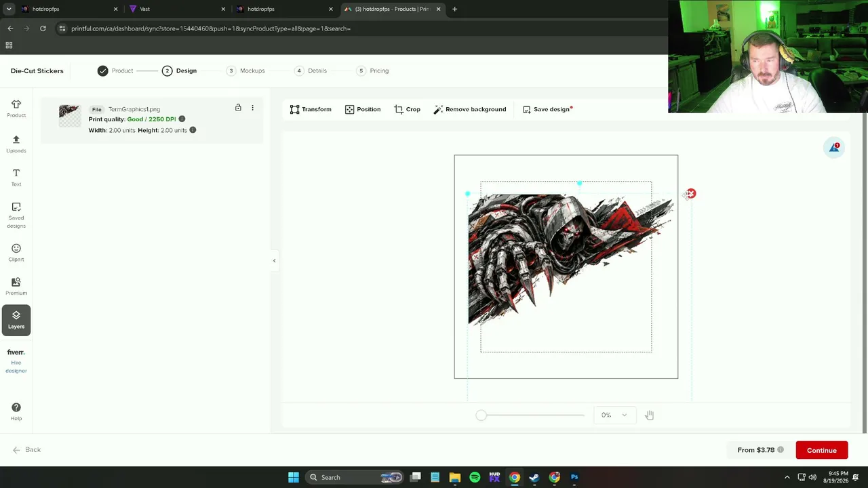Image resolution: width=868 pixels, height=488 pixels.
Task: Click the info icon next to From $3.78
Action: point(781,450)
